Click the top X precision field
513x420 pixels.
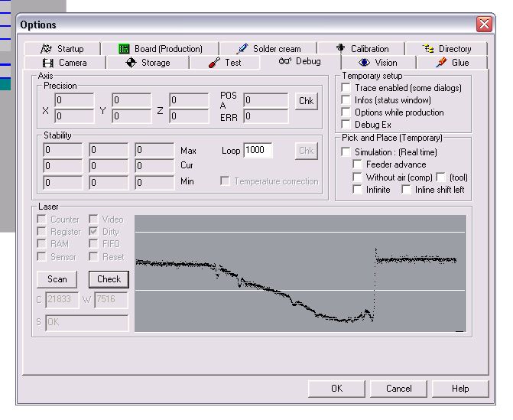pyautogui.click(x=74, y=100)
